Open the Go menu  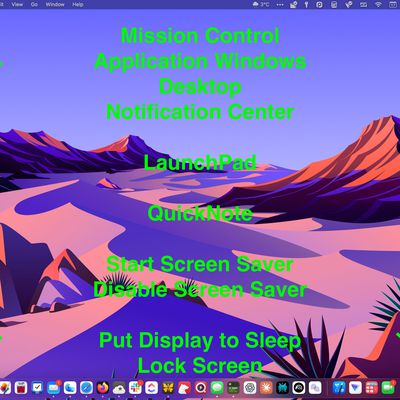(34, 5)
